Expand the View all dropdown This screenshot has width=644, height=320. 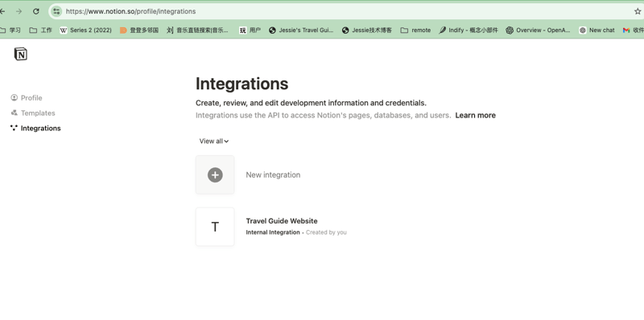(x=214, y=142)
